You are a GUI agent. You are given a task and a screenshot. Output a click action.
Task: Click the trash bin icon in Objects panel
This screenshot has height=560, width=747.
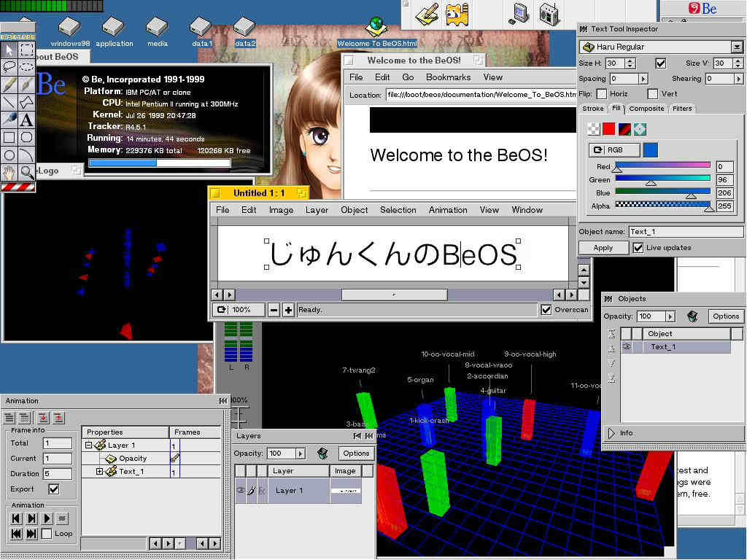pos(693,316)
